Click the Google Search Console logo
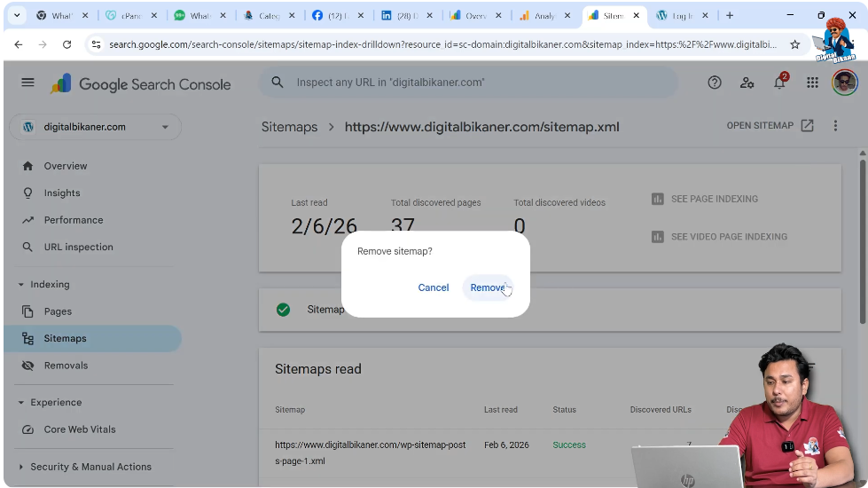Screen dimensions: 868x488 141,84
